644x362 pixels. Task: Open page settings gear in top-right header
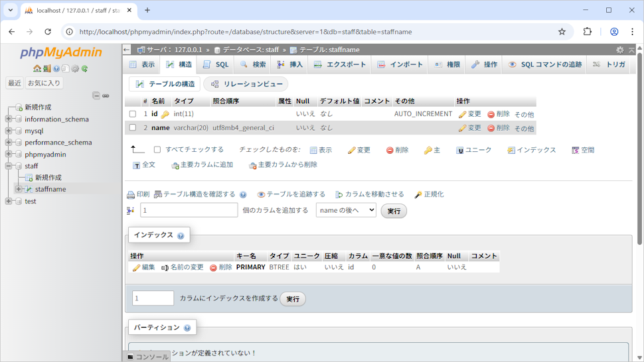tap(620, 50)
